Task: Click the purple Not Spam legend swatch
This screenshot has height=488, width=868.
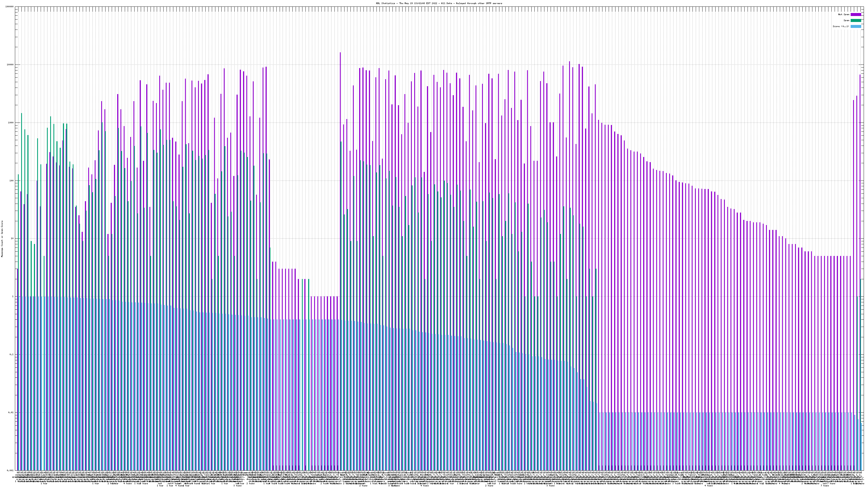Action: 856,14
